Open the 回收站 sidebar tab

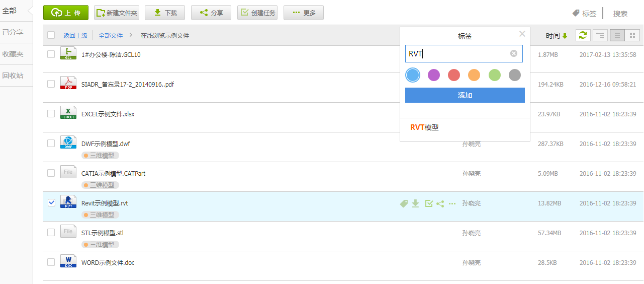(x=13, y=76)
